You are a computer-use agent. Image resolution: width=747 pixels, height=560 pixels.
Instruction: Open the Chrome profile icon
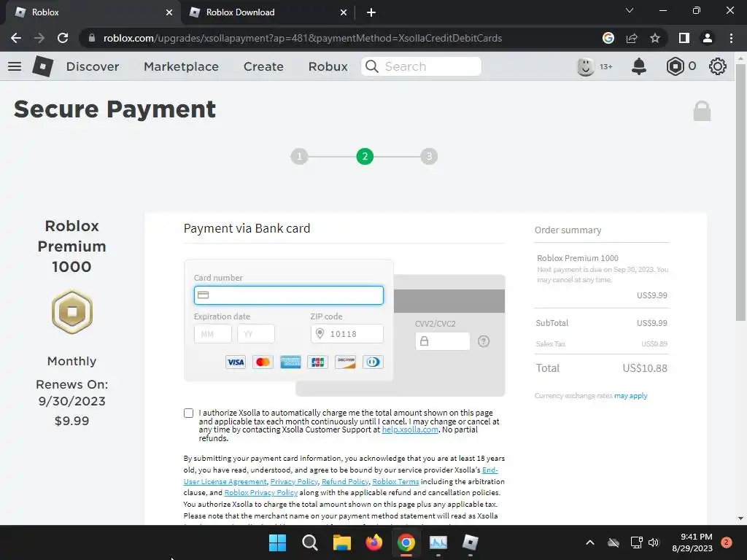pos(708,38)
